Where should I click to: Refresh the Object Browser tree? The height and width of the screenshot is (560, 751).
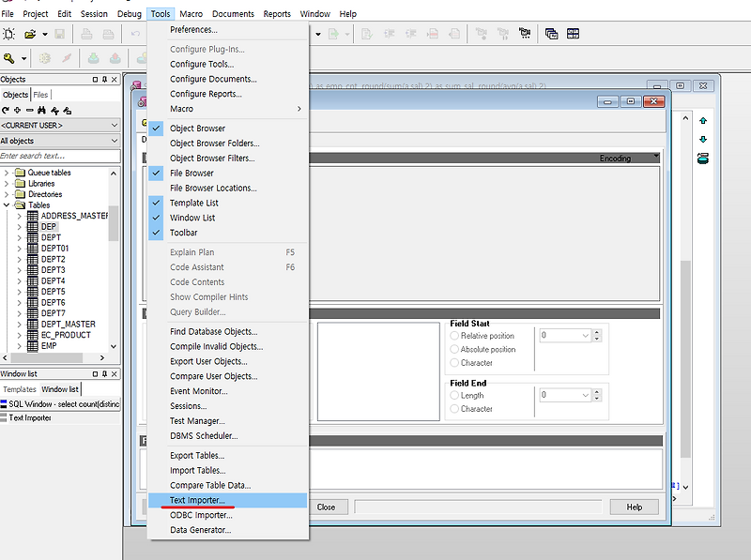point(8,110)
